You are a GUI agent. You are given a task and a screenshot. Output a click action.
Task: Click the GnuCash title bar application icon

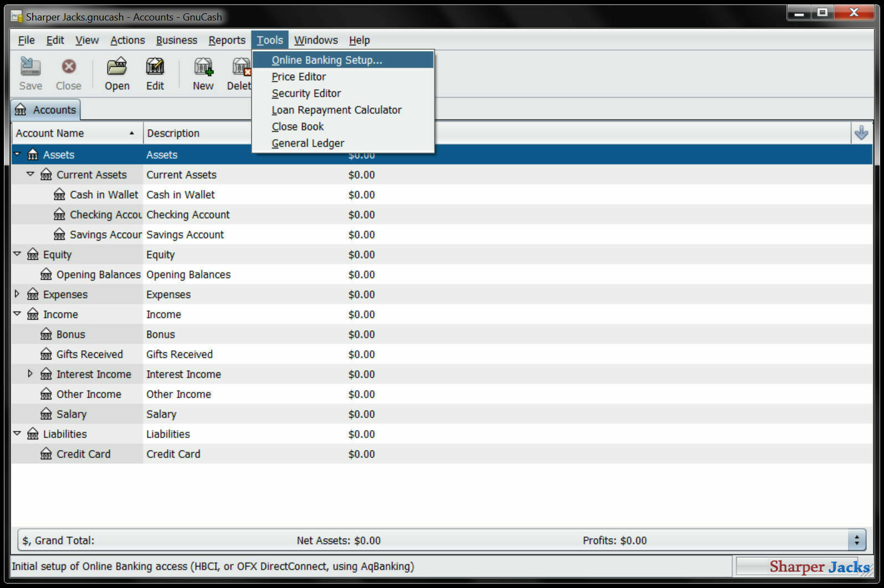pyautogui.click(x=17, y=17)
